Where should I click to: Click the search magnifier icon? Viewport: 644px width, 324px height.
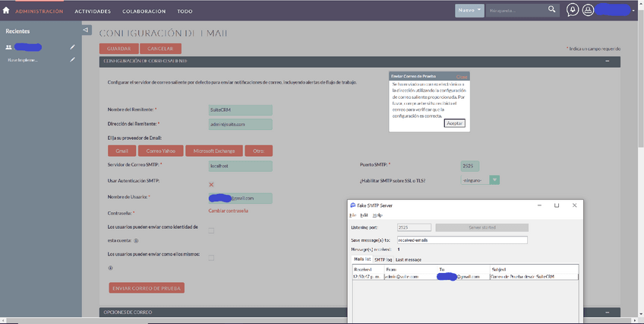[552, 11]
